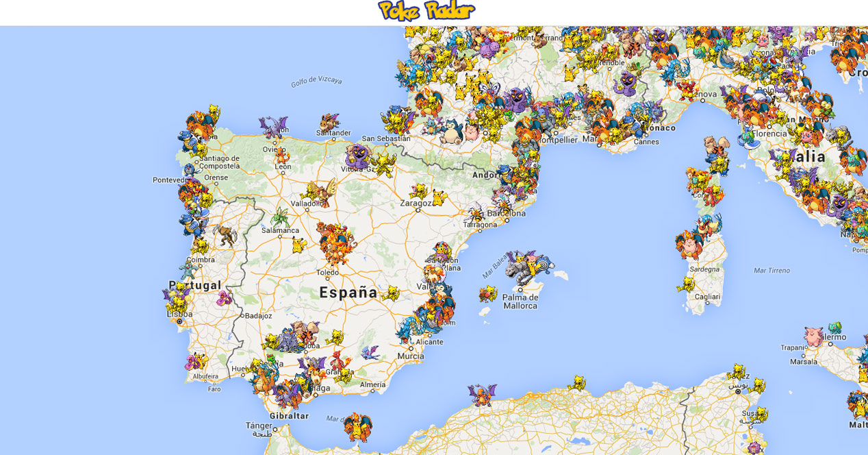
Task: Click the Snorlax sprite near Valencia
Action: (x=442, y=288)
